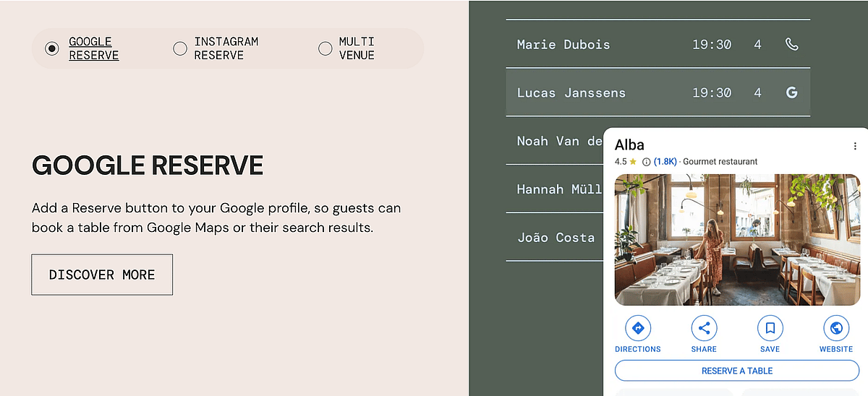Screen dimensions: 868x396
Task: Select the Marie Dubois reservation row
Action: pos(637,45)
